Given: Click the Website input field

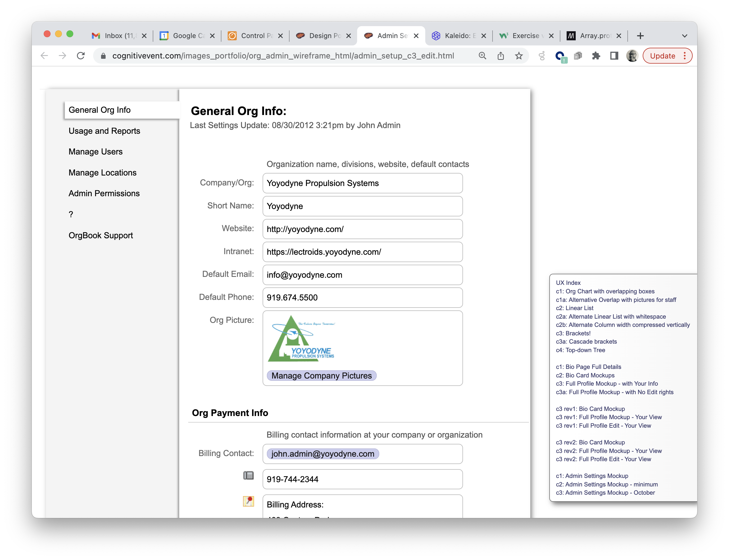Looking at the screenshot, I should (x=363, y=229).
